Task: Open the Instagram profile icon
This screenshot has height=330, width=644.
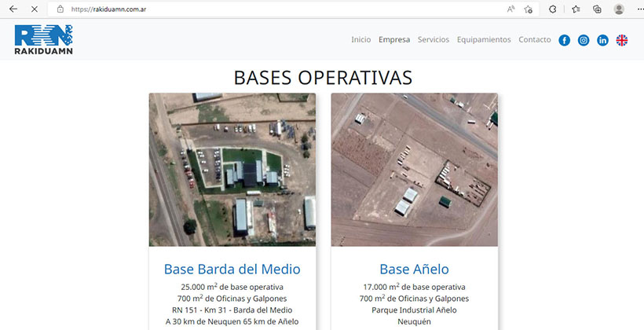Action: coord(584,40)
